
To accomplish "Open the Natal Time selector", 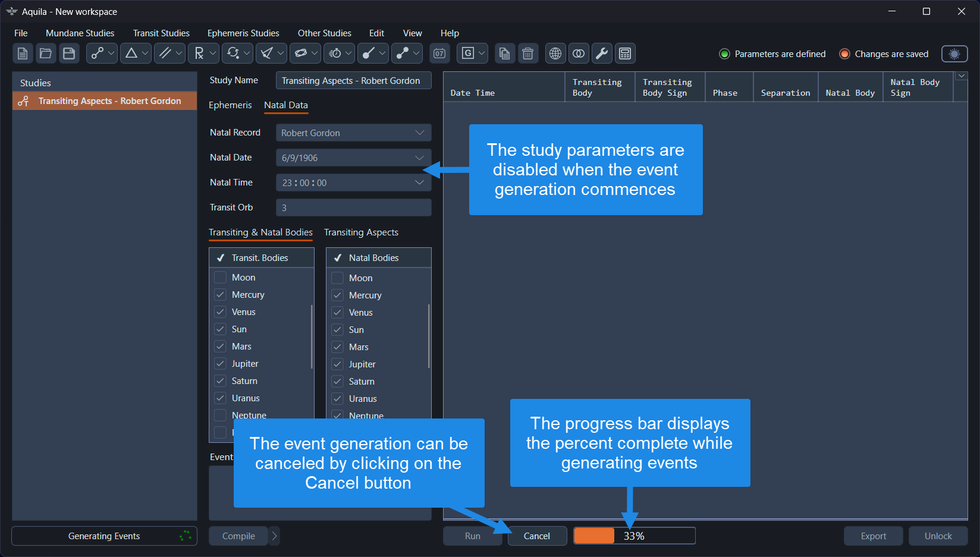I will 420,182.
